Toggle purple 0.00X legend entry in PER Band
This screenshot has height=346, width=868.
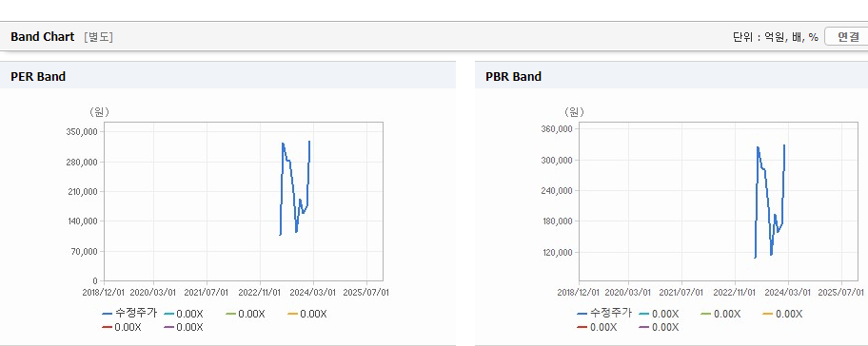tap(184, 327)
